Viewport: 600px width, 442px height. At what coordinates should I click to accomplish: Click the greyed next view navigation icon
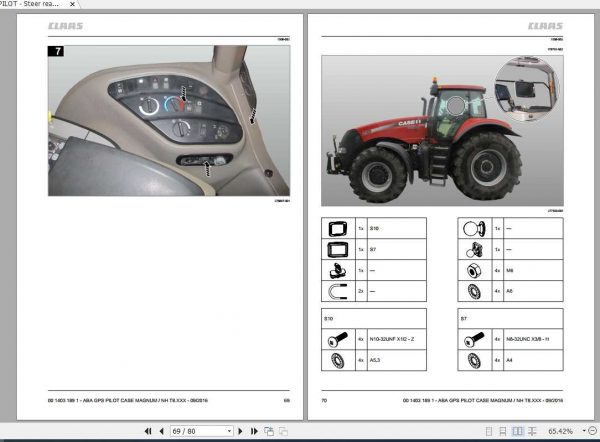point(283,431)
